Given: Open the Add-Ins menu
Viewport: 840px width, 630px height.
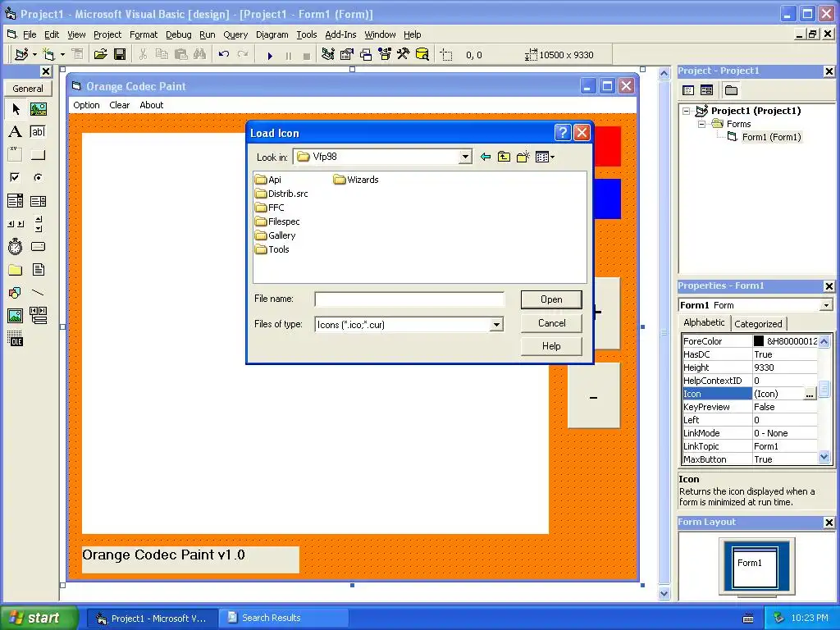Looking at the screenshot, I should pyautogui.click(x=340, y=34).
